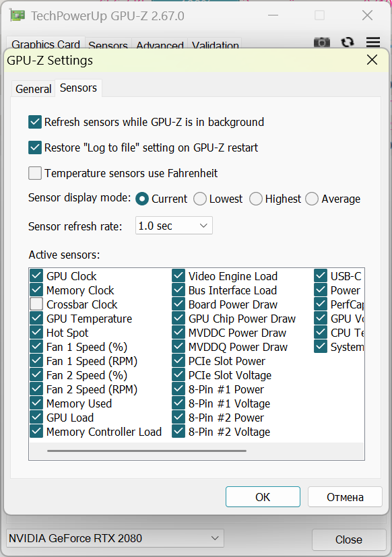The width and height of the screenshot is (392, 557).
Task: Close the GPU-Z Settings dialog
Action: tap(372, 60)
